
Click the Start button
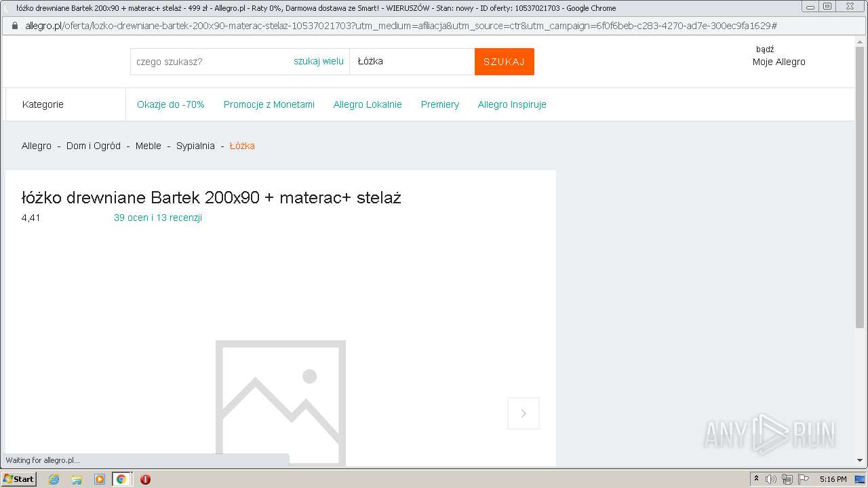tap(18, 479)
